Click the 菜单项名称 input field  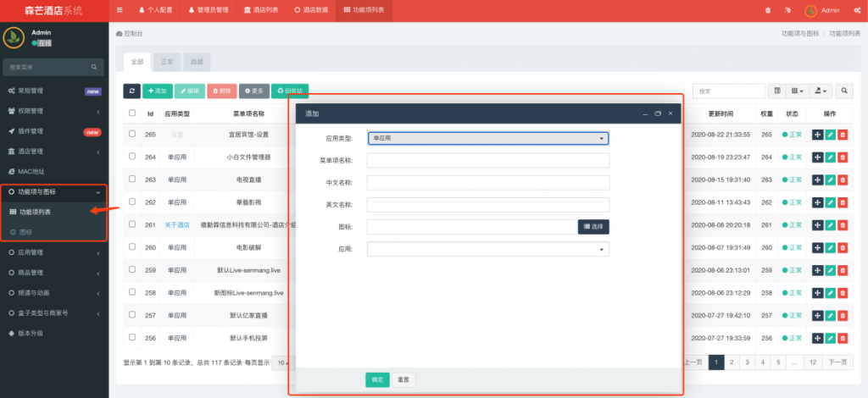coord(488,160)
